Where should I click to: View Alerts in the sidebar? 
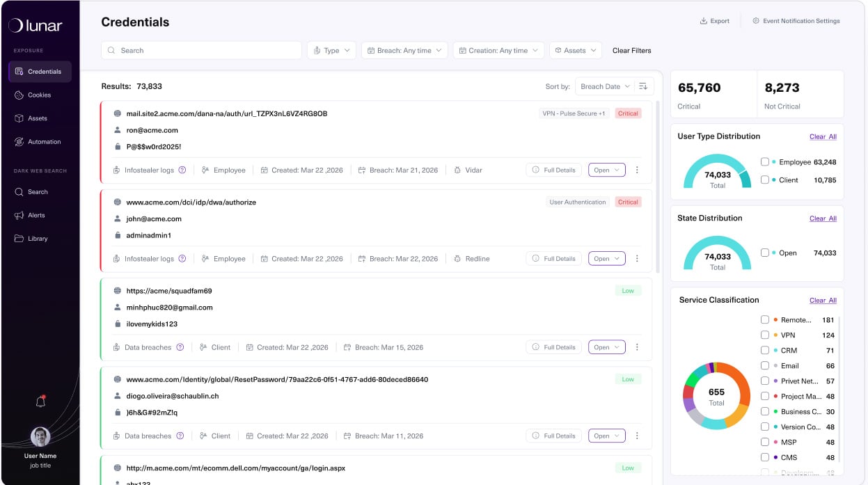[36, 215]
